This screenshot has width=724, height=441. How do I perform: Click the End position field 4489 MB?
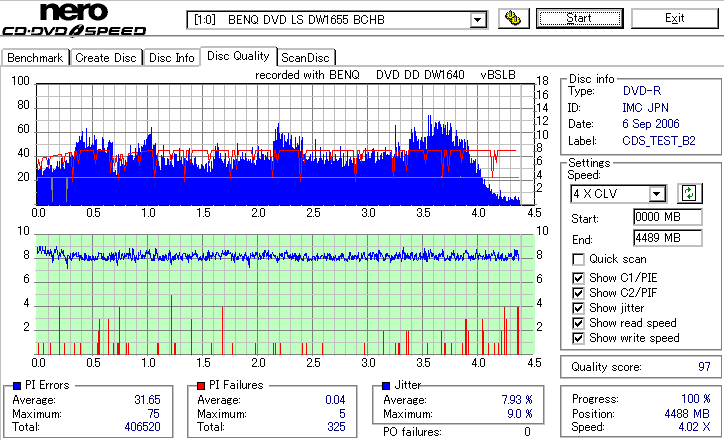pyautogui.click(x=668, y=238)
